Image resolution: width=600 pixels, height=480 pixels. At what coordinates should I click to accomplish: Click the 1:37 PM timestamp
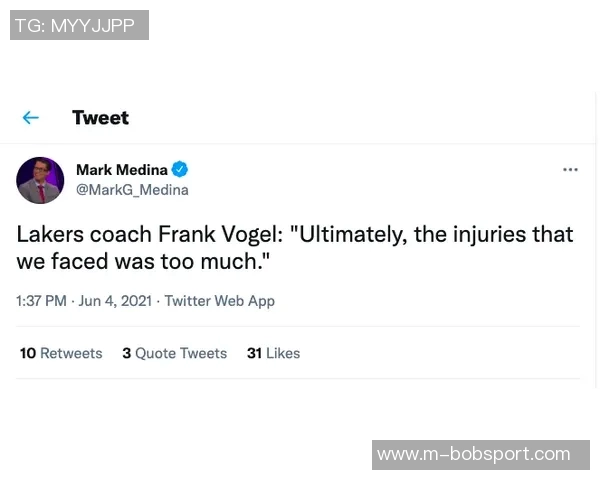click(x=41, y=301)
